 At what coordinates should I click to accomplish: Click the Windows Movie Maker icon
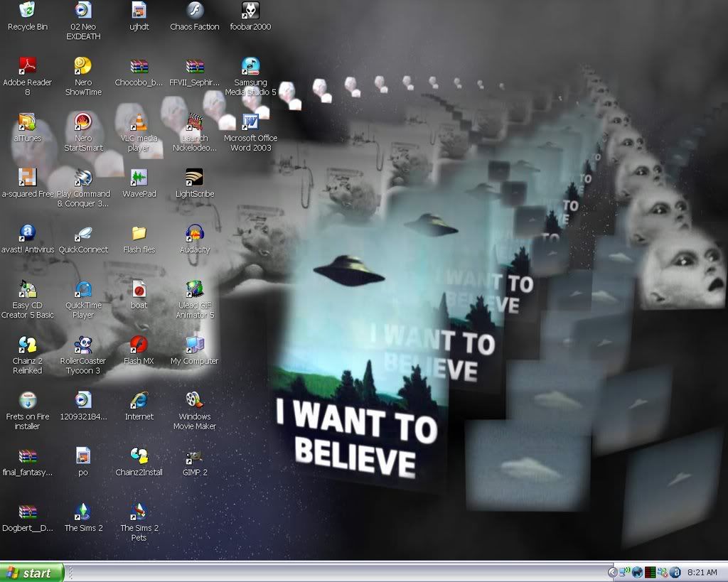click(x=194, y=400)
